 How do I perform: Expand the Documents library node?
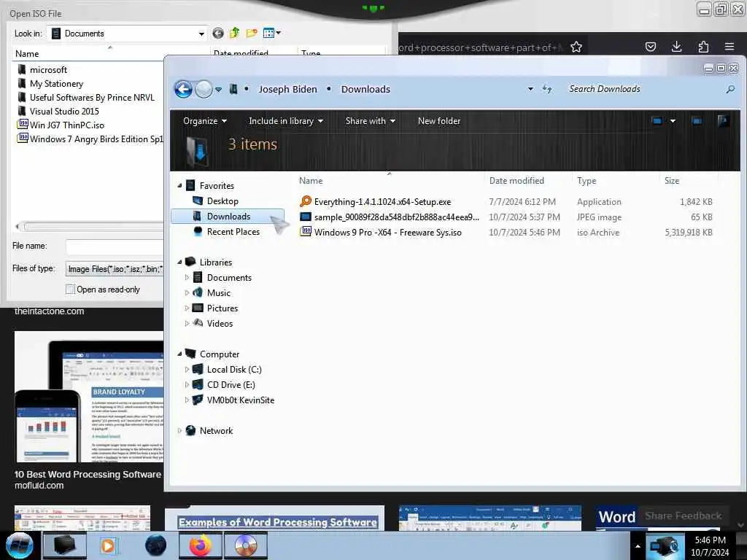[x=187, y=277]
